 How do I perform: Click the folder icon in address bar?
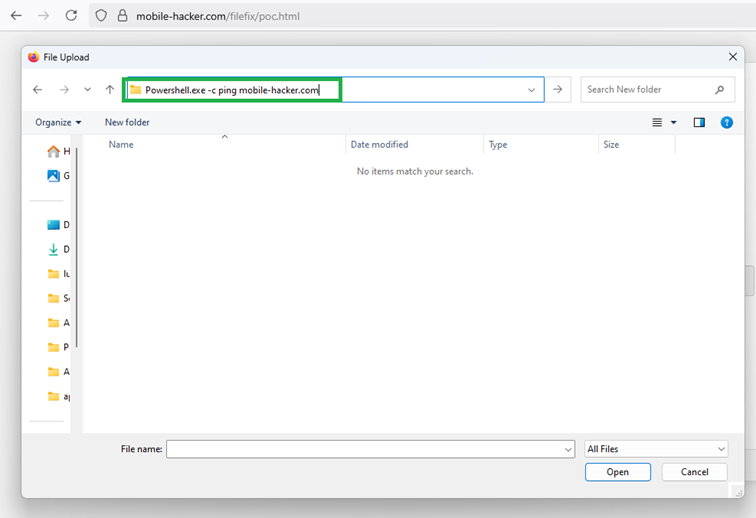click(135, 90)
